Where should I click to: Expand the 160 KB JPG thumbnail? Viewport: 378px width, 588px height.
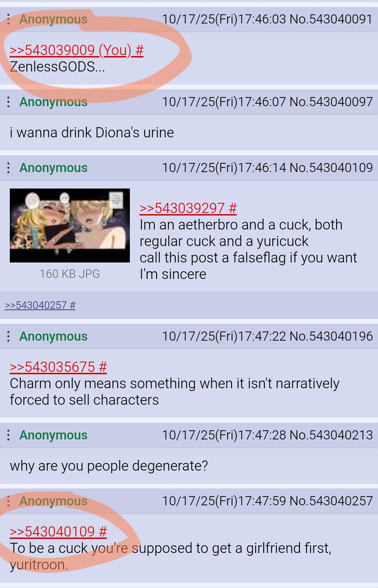click(70, 225)
